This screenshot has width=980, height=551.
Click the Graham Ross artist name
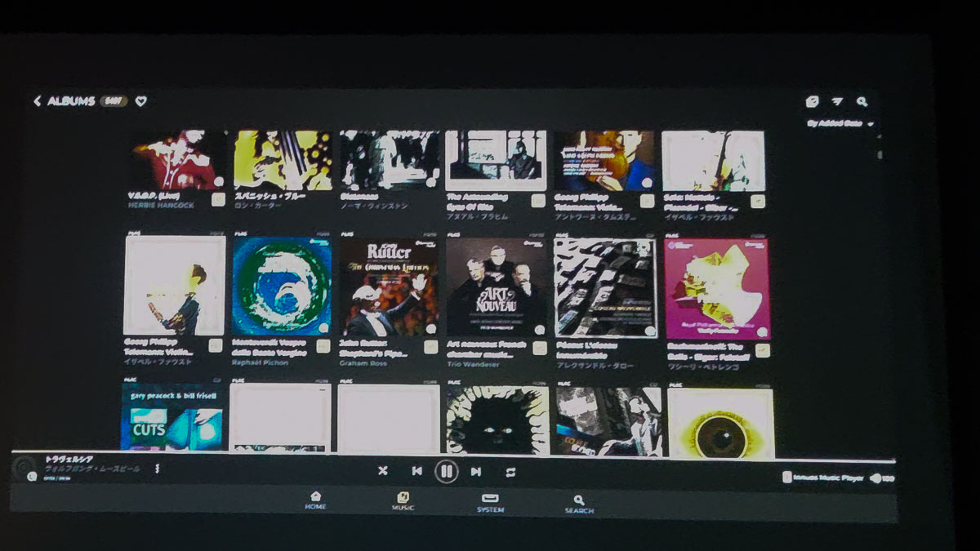tap(363, 363)
